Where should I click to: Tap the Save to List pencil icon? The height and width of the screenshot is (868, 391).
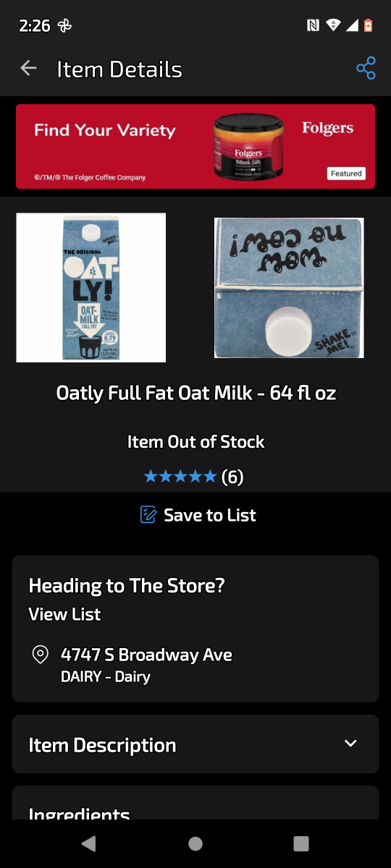tap(148, 515)
